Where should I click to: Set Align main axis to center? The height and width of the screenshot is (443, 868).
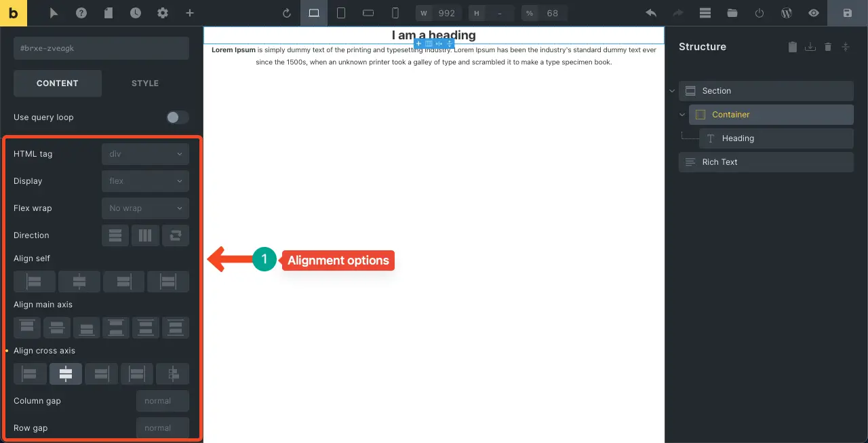pos(57,328)
